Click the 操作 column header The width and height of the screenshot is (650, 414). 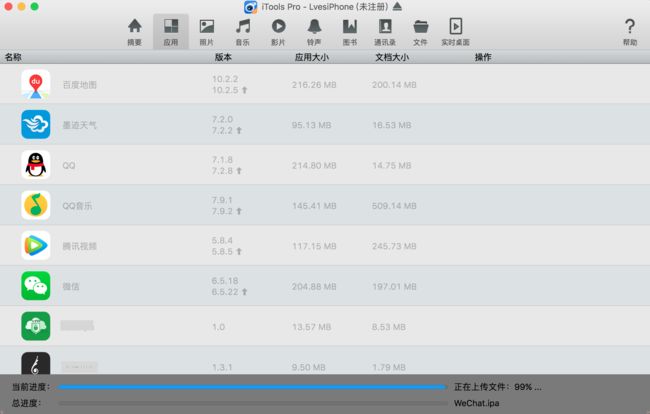tap(483, 57)
